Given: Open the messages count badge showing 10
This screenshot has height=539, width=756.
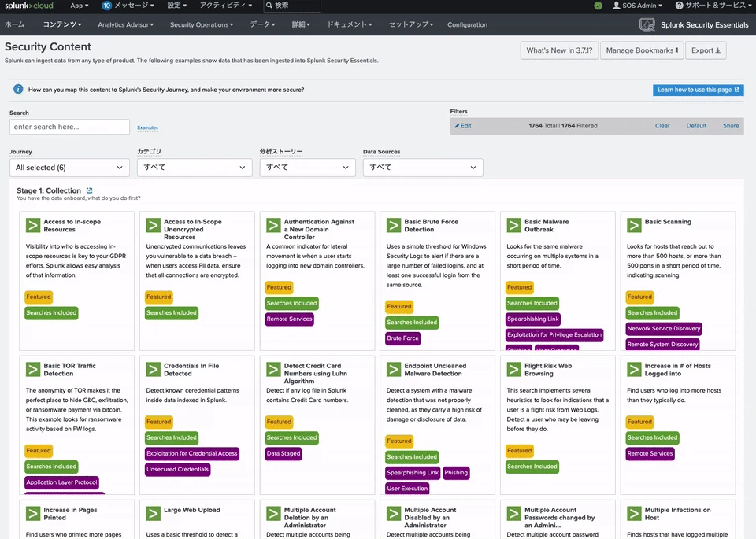Looking at the screenshot, I should point(106,6).
